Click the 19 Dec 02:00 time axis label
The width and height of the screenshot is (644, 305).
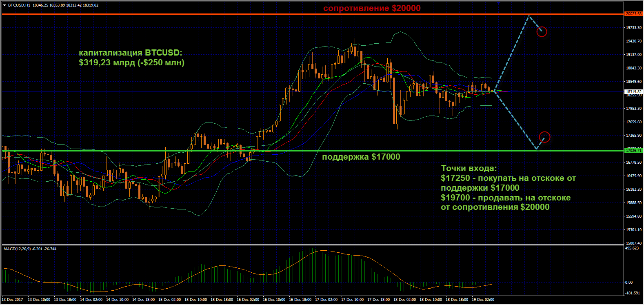tap(483, 300)
